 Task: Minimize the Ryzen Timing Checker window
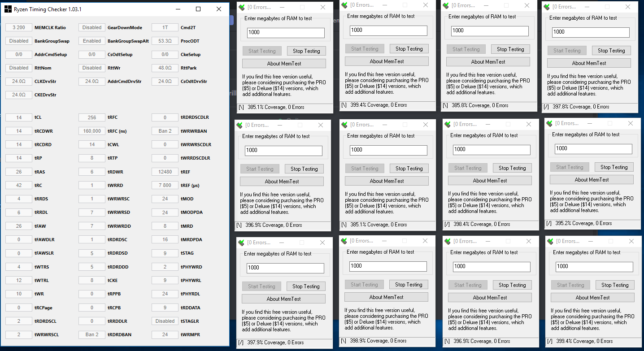coord(178,9)
